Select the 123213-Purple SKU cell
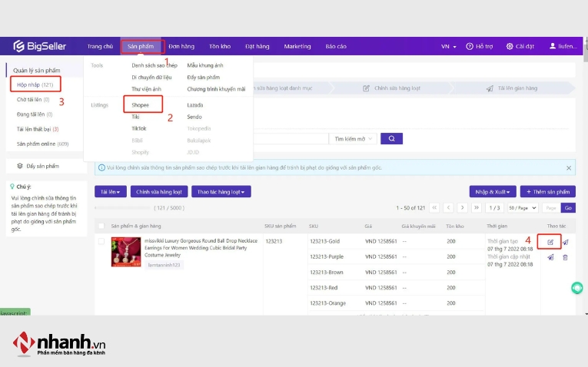The width and height of the screenshot is (588, 367). pyautogui.click(x=327, y=256)
